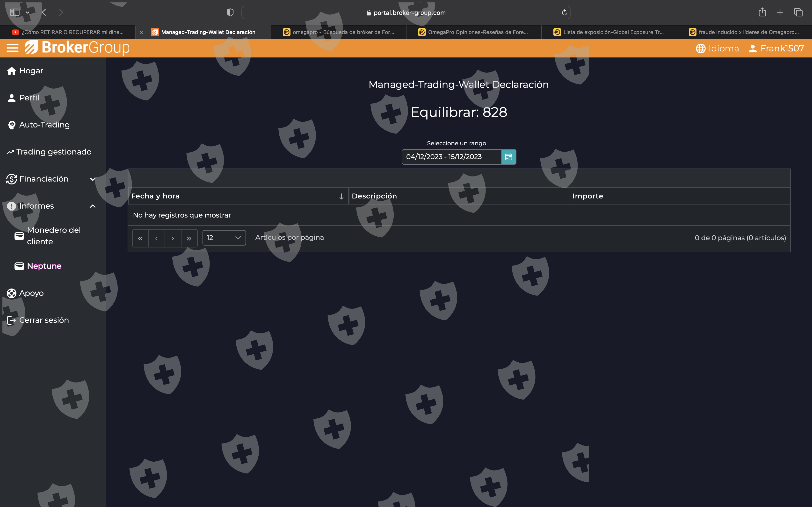The height and width of the screenshot is (507, 812).
Task: Toggle the browser sidebar panel
Action: 15,12
